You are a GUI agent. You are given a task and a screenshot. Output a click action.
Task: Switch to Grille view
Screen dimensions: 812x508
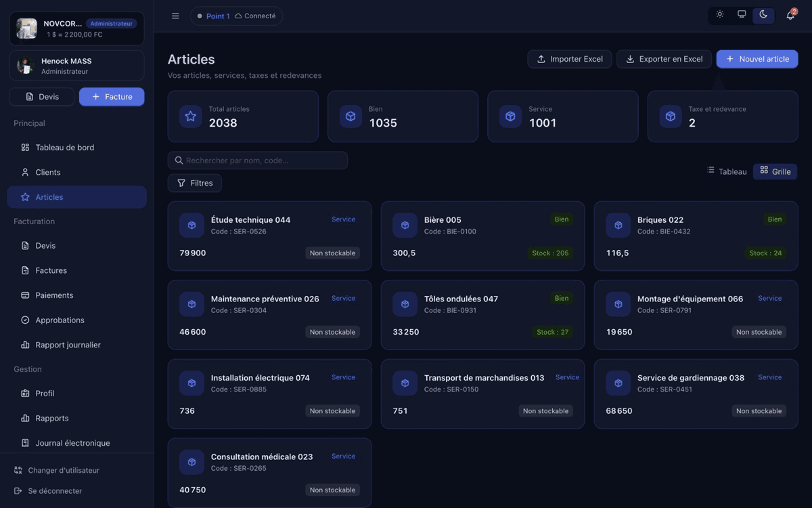tap(775, 171)
